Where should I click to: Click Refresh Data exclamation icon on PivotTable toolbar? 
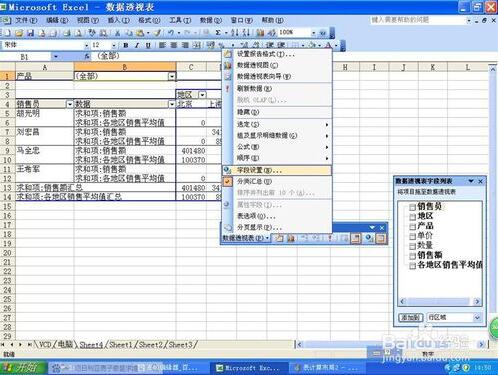pyautogui.click(x=330, y=238)
